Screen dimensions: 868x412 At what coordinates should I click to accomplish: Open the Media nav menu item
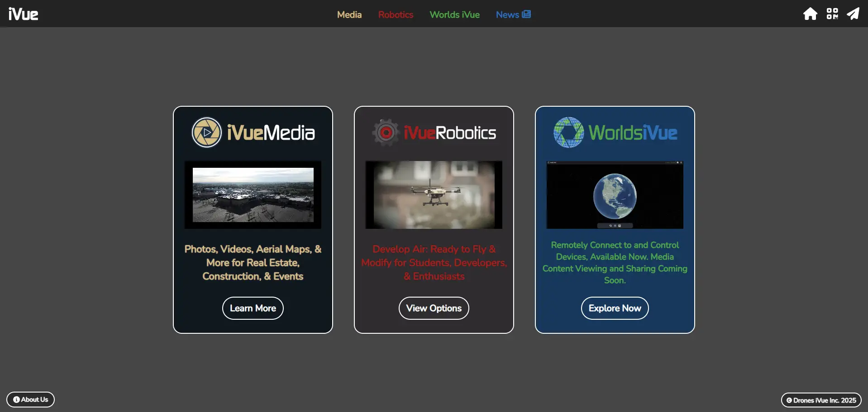(349, 14)
